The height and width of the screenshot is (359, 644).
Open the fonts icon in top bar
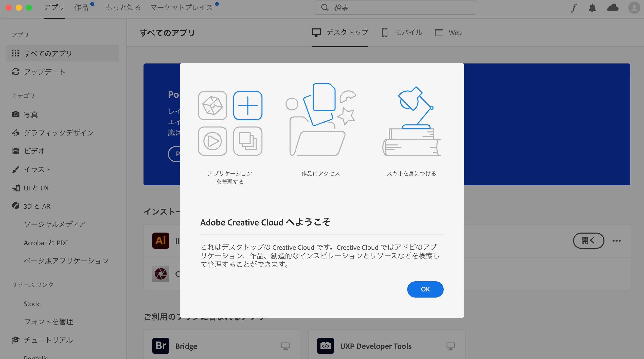[574, 8]
